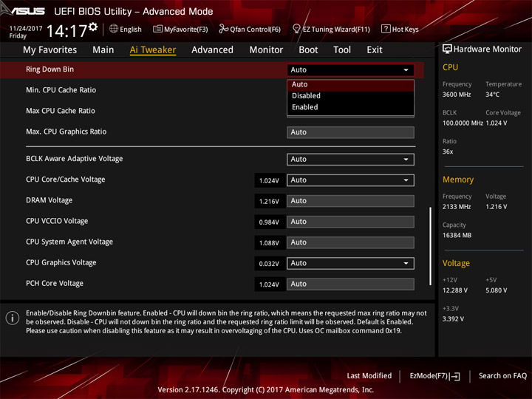Click the info icon beside the help text

click(x=13, y=318)
